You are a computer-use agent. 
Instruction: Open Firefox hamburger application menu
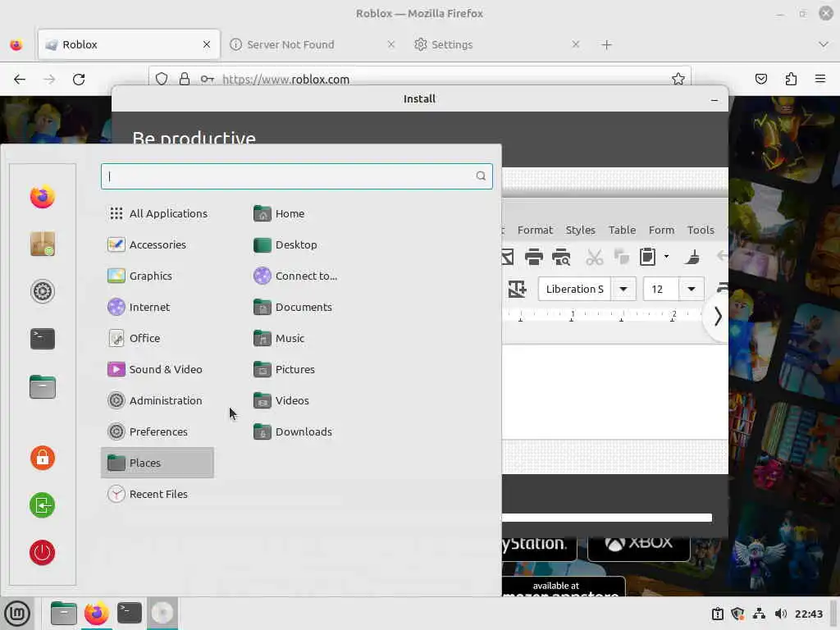[820, 80]
